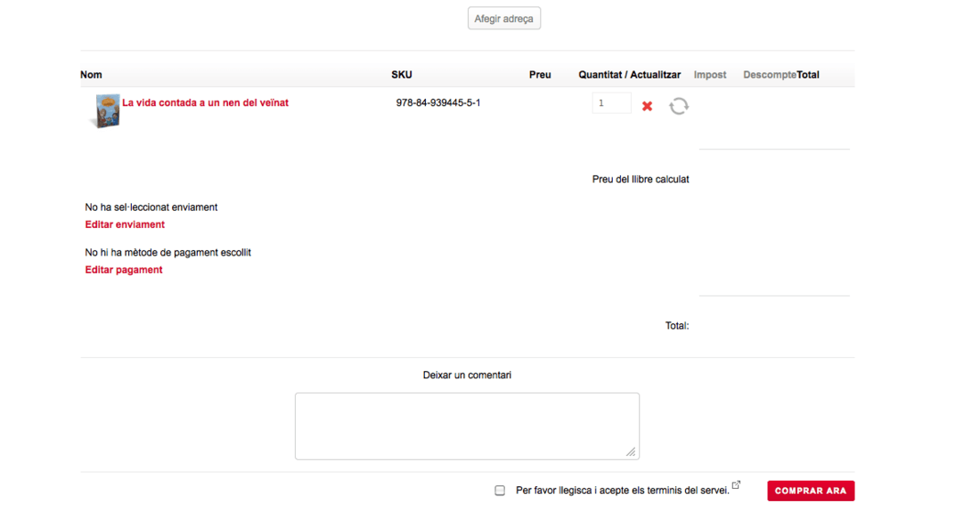Image resolution: width=980 pixels, height=511 pixels.
Task: Click the 'SKU' column header
Action: point(402,75)
